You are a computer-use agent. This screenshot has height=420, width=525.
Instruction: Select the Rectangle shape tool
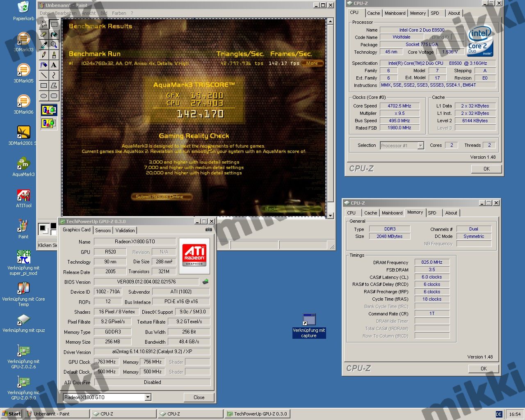click(44, 86)
